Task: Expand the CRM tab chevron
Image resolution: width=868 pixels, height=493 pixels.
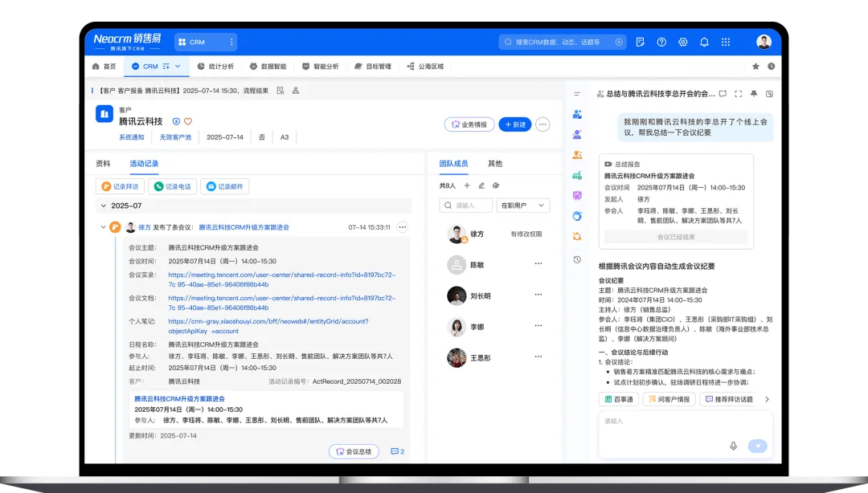Action: pos(178,67)
